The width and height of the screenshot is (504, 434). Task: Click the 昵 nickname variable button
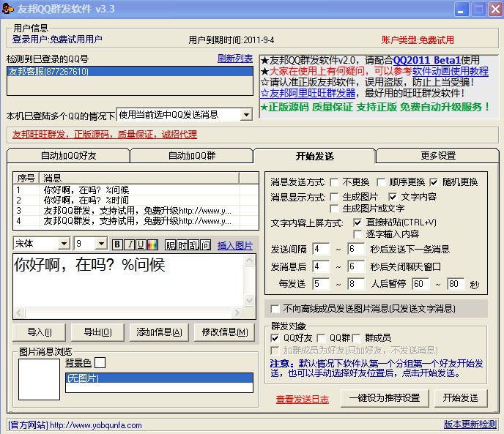point(171,244)
